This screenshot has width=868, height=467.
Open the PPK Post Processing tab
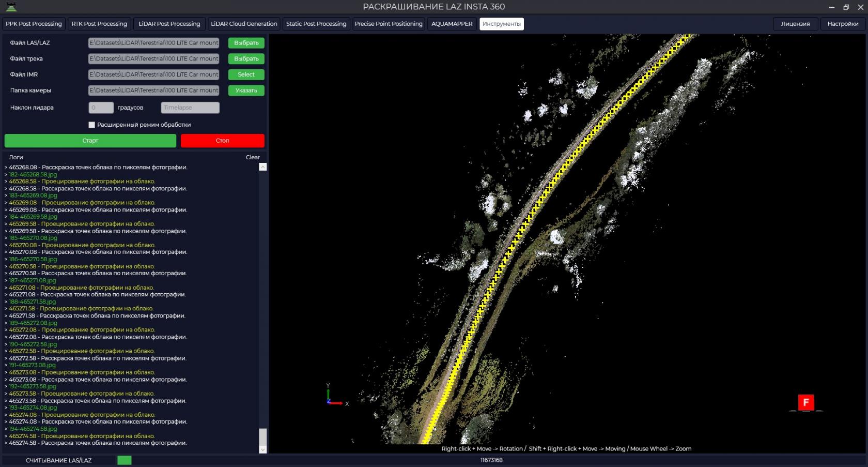[34, 24]
